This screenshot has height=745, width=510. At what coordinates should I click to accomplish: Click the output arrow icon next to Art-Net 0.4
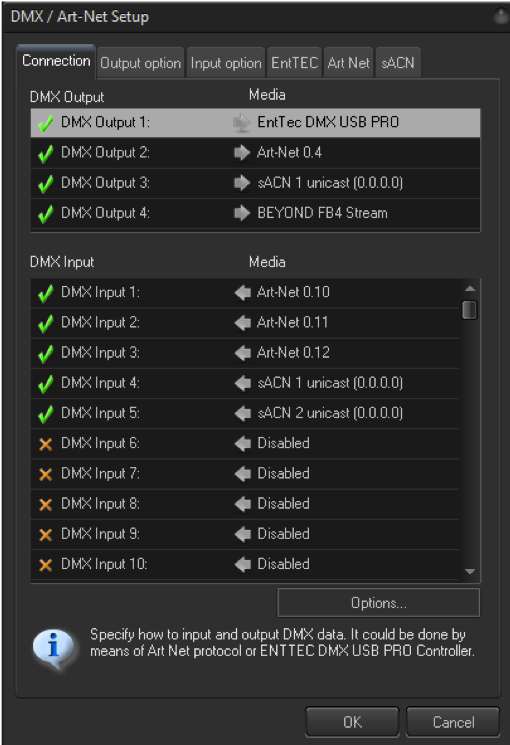[x=242, y=153]
